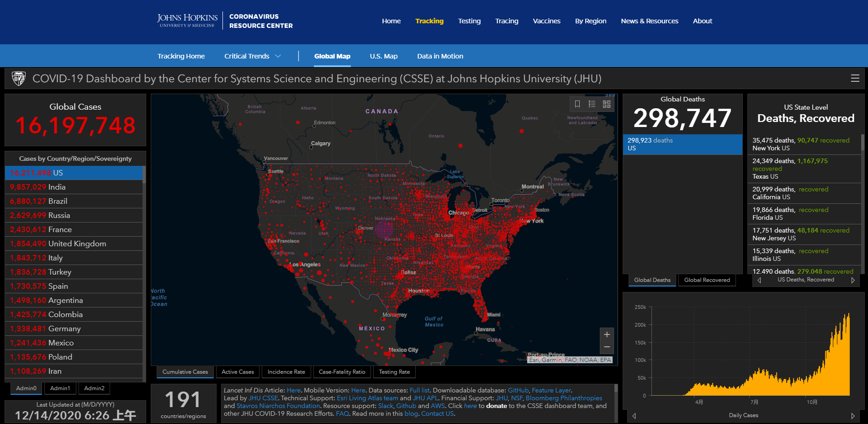Select United Kingdom in the country list
Viewport: 868px width, 424px height.
click(74, 244)
